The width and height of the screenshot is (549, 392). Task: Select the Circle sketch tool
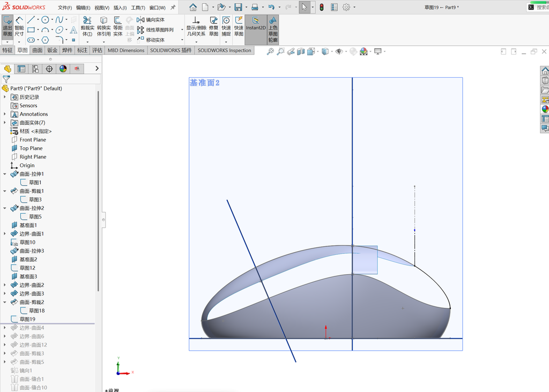pos(45,20)
